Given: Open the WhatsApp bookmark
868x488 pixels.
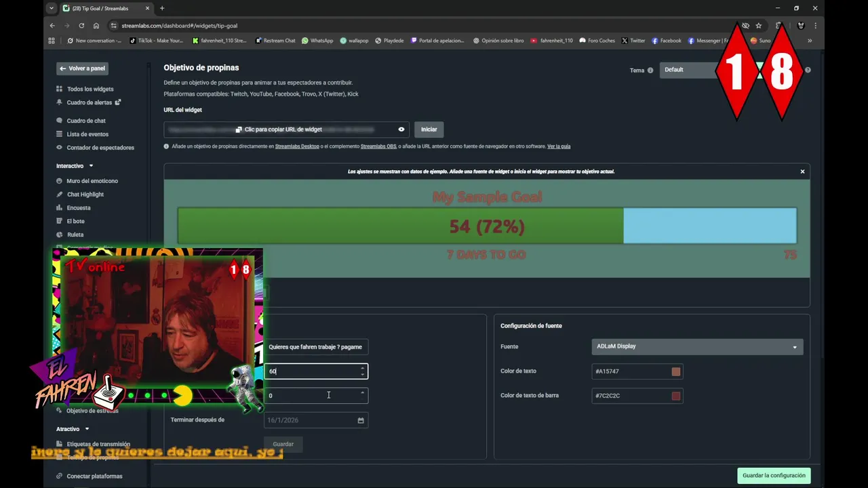Looking at the screenshot, I should point(317,41).
